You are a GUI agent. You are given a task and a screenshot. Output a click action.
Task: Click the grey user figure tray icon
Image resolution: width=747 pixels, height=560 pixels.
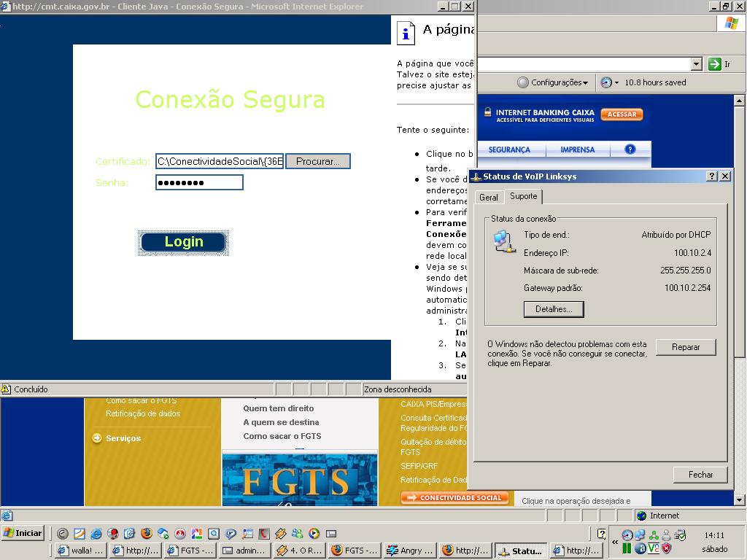coord(667,535)
